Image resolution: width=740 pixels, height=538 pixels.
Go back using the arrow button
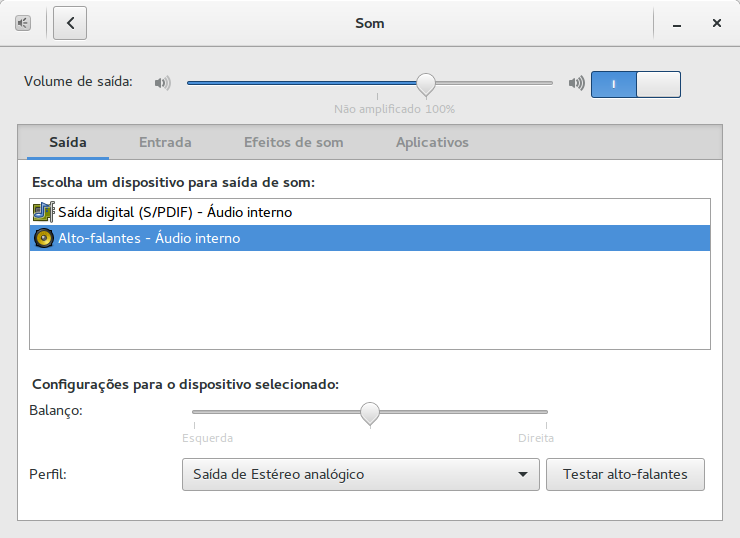70,23
